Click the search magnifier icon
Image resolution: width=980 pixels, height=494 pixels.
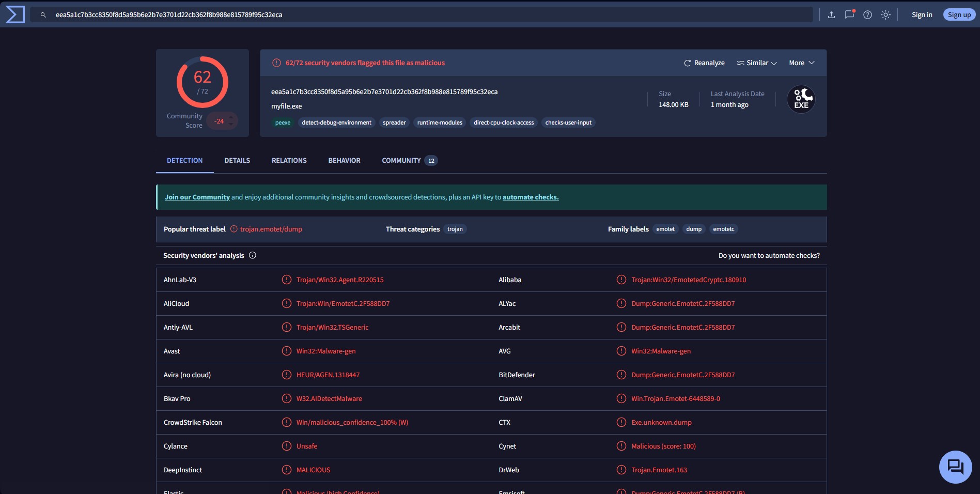coord(43,15)
